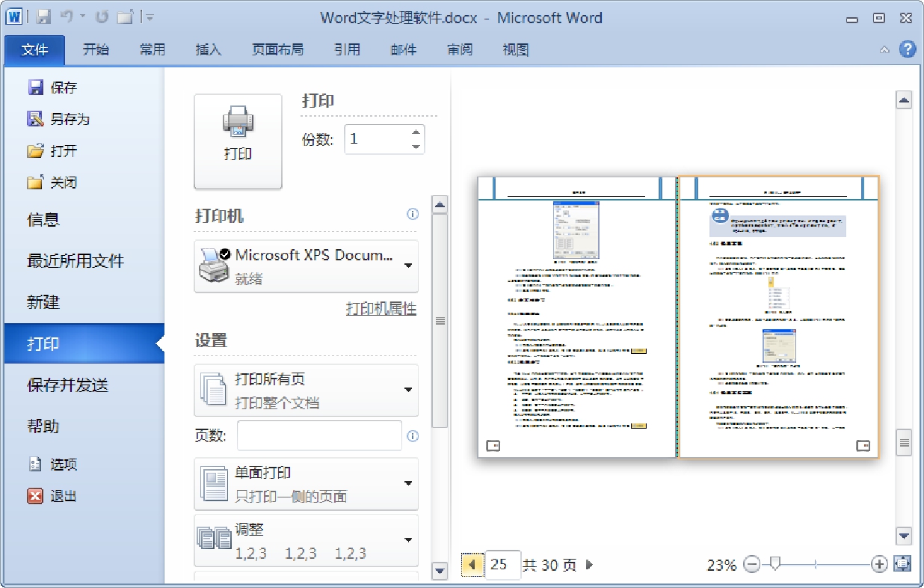
Task: Click the preview pane scroll up arrow
Action: (904, 101)
